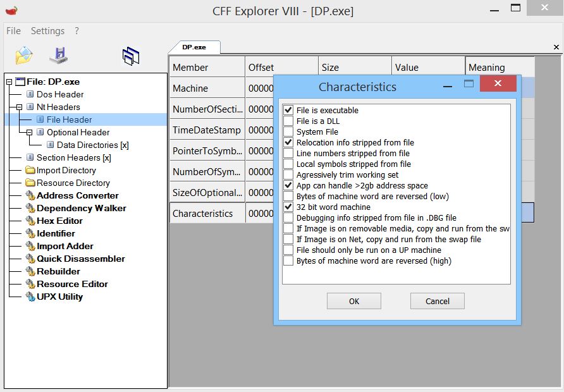564x392 pixels.
Task: Collapse the Nt Headers tree node
Action: tap(20, 107)
